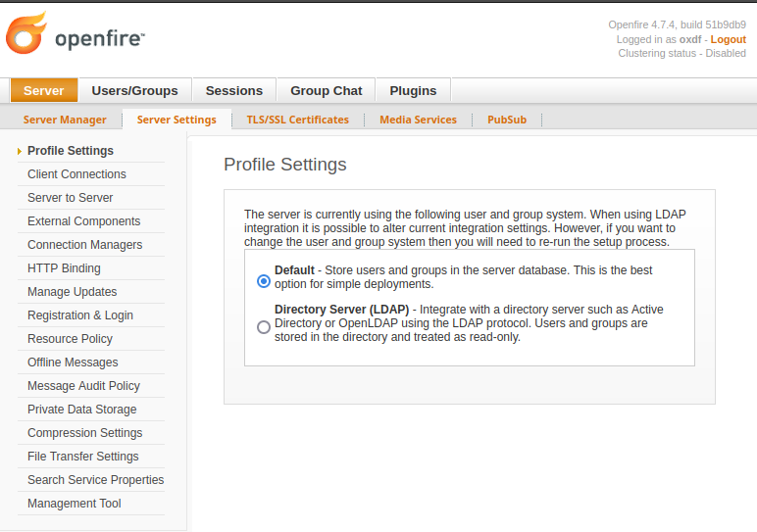Image resolution: width=757 pixels, height=532 pixels.
Task: Open Client Connections in sidebar
Action: 76,174
